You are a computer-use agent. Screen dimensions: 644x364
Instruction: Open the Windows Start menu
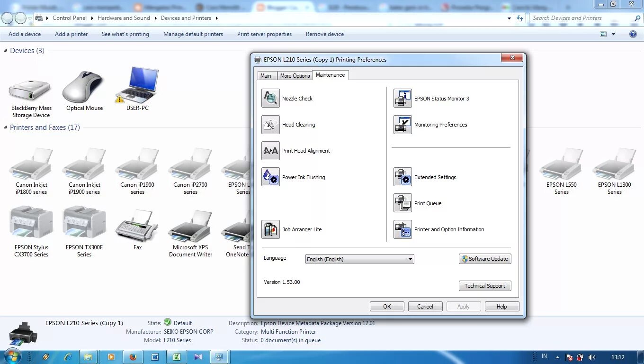click(x=11, y=356)
